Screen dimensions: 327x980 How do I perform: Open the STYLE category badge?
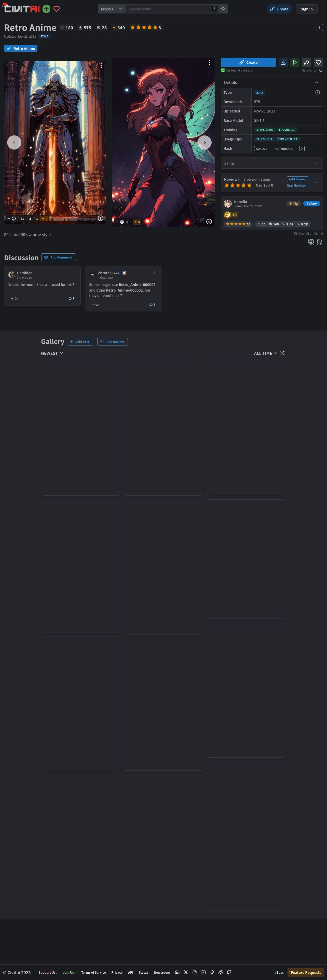coord(45,37)
